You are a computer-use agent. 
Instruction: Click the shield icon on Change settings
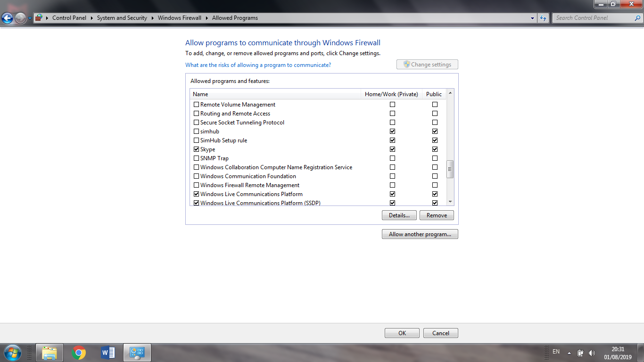(406, 65)
